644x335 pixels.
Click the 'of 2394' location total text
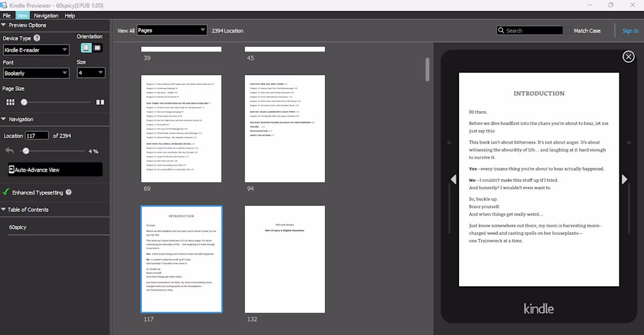click(62, 136)
